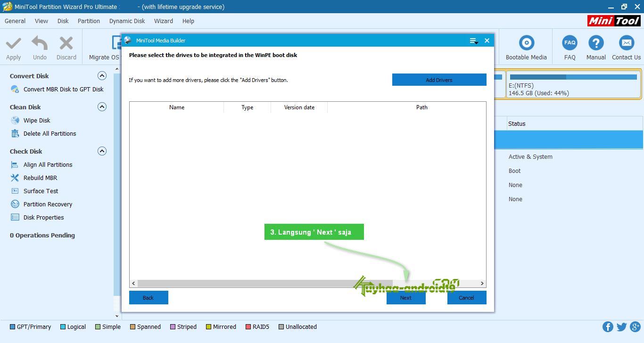Open the Wizard menu
The height and width of the screenshot is (343, 644).
click(164, 21)
